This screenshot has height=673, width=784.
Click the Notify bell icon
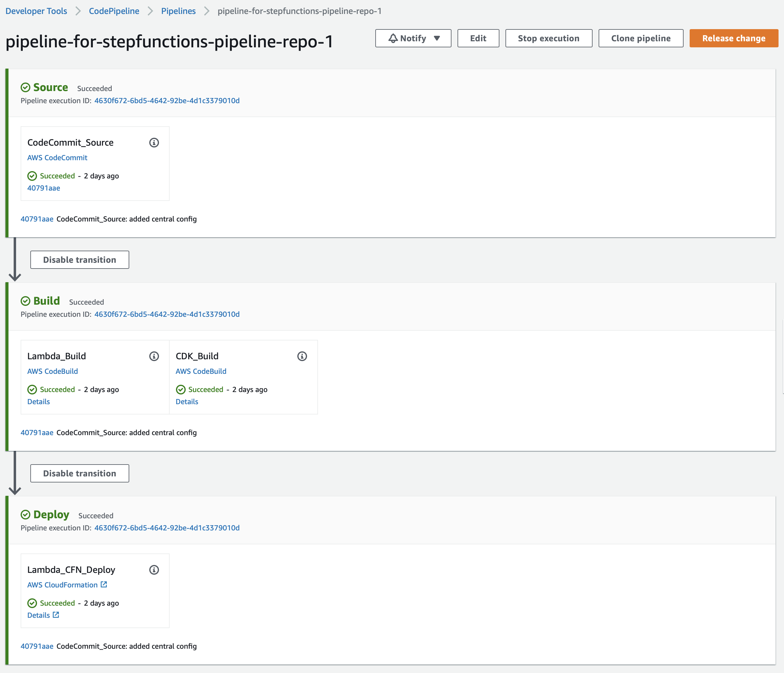point(393,38)
